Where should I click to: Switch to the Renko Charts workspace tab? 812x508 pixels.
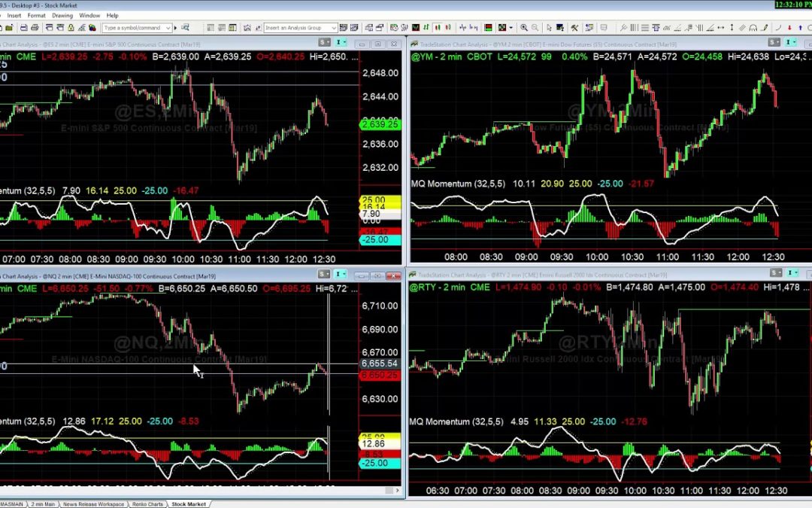click(147, 503)
